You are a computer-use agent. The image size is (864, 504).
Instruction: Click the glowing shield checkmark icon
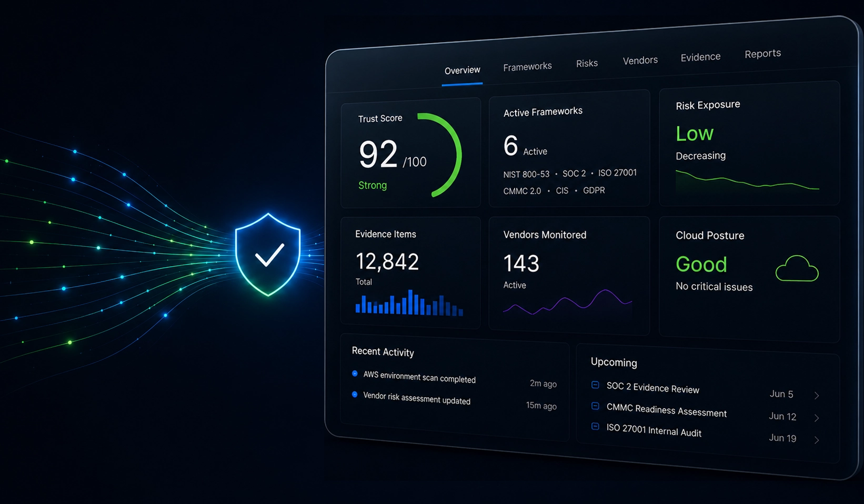click(x=268, y=255)
